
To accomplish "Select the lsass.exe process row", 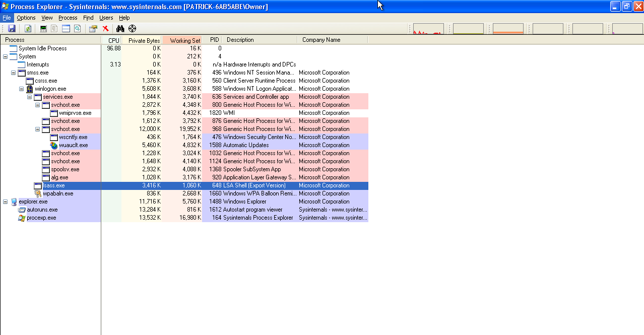I will click(x=184, y=185).
